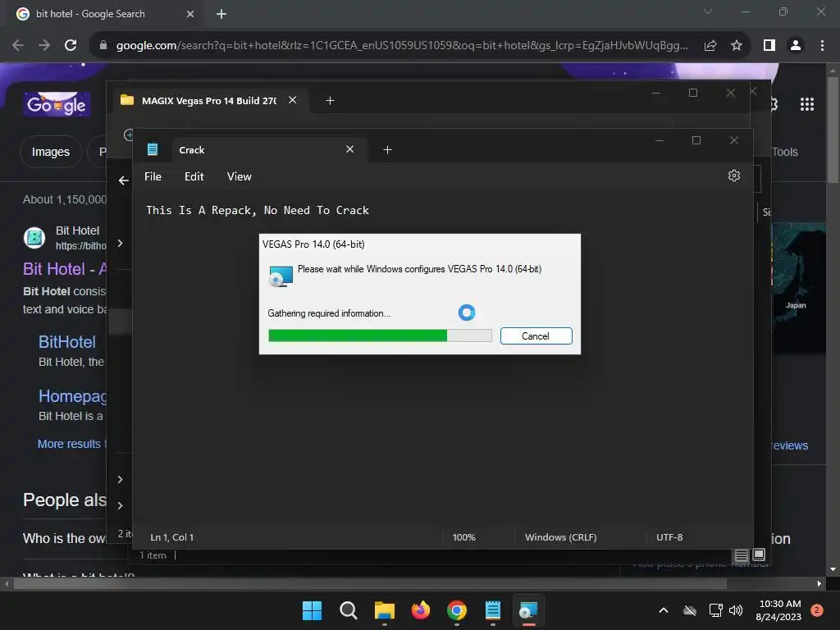
Task: Open Chrome tab search chevron
Action: pyautogui.click(x=708, y=11)
